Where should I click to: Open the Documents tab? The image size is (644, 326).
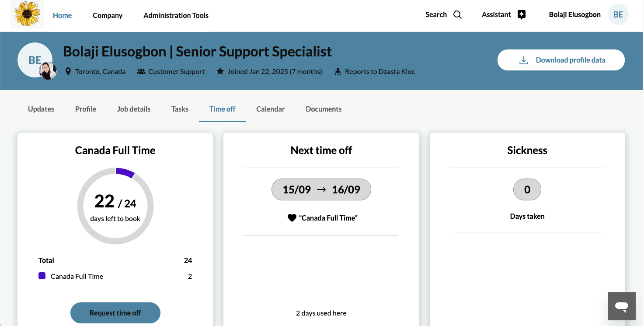tap(324, 109)
